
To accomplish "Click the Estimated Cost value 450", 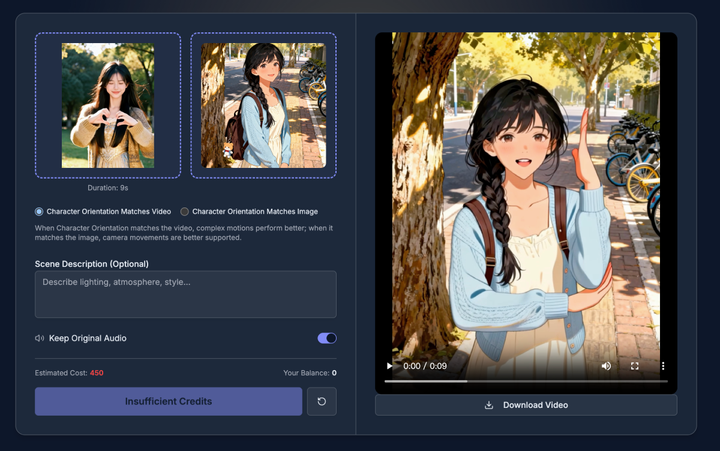I will pyautogui.click(x=97, y=373).
